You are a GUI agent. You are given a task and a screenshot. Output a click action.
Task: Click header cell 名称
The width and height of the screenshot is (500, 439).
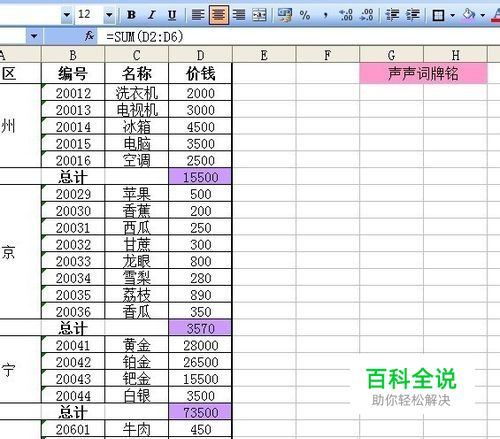pos(137,73)
